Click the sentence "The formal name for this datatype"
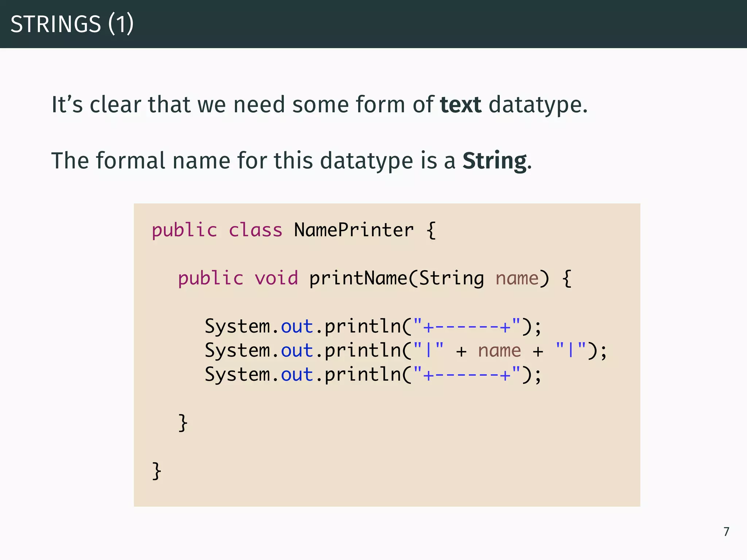747x560 pixels. click(x=292, y=161)
